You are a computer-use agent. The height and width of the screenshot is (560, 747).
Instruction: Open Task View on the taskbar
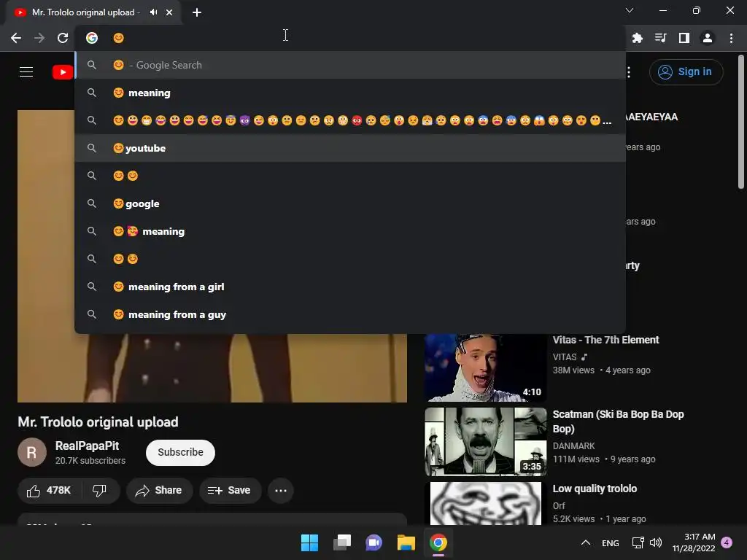pos(342,542)
